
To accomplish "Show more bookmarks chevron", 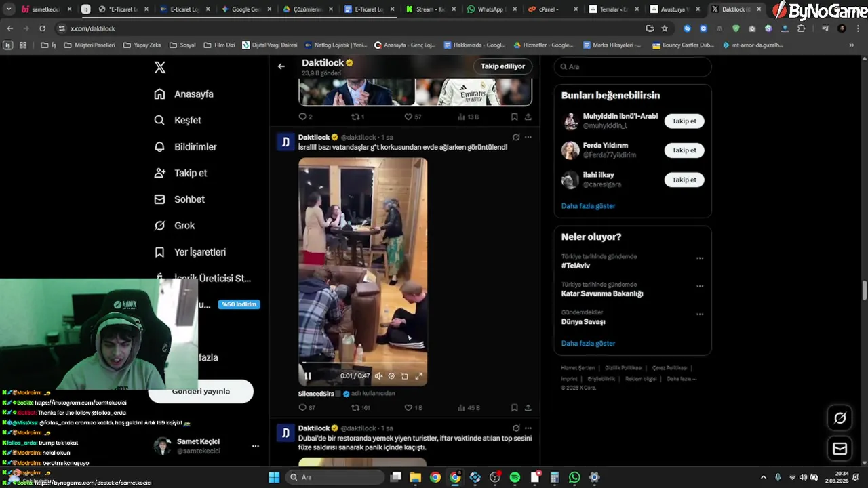I will [851, 45].
